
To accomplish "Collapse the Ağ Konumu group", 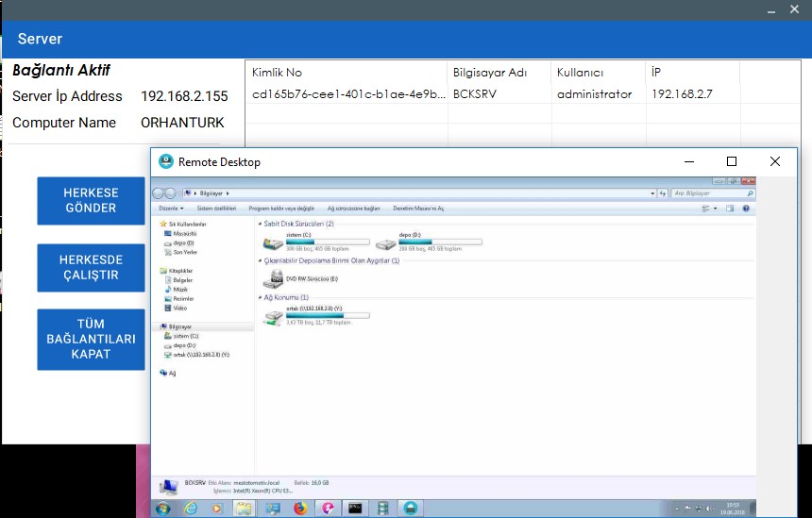I will coord(260,298).
